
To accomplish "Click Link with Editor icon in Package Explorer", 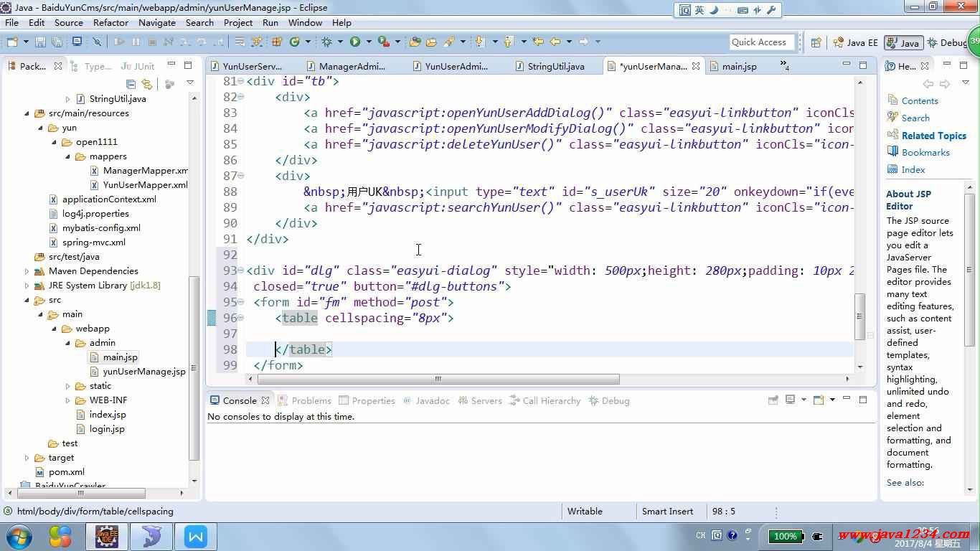I will pyautogui.click(x=147, y=83).
